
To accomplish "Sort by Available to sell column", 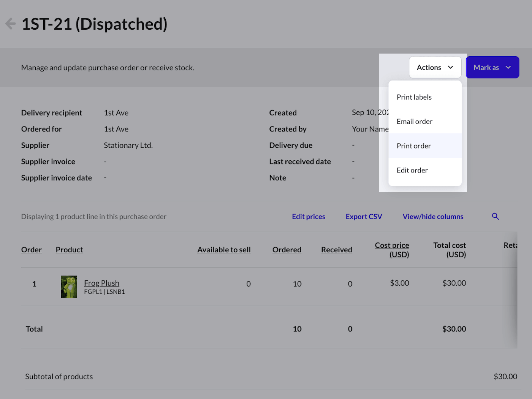I will (224, 250).
